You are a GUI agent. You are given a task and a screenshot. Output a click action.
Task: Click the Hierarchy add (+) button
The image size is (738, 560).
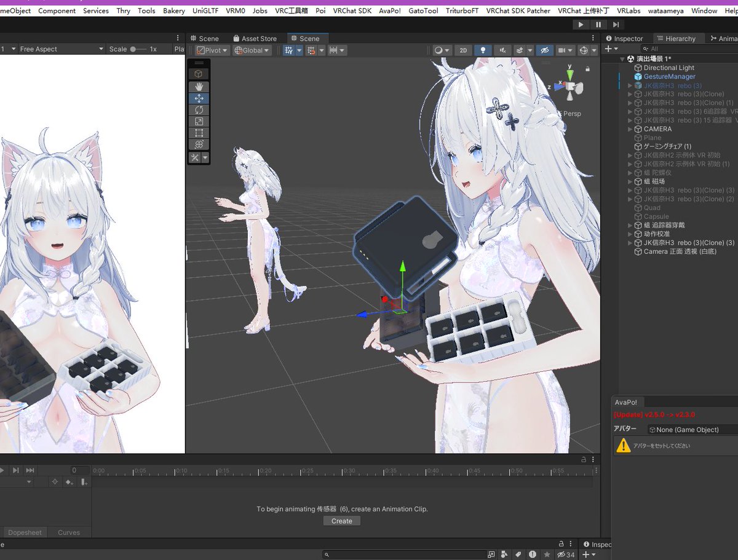pos(611,49)
